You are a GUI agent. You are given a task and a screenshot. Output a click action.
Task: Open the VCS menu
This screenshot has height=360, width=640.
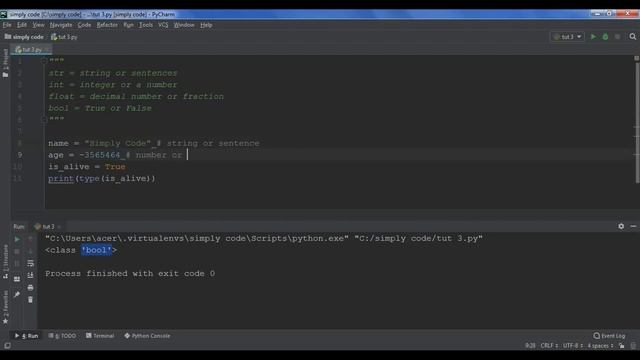pos(163,25)
